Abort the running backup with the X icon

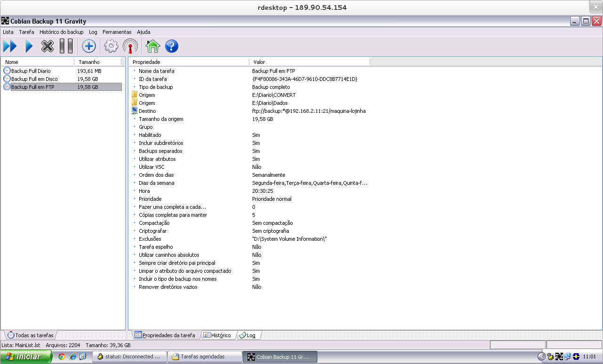[48, 46]
